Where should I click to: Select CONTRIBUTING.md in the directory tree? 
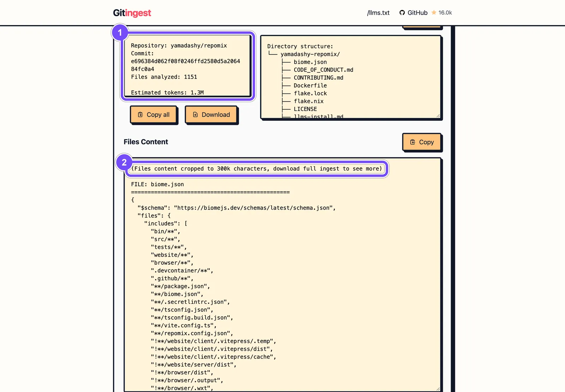(x=319, y=78)
